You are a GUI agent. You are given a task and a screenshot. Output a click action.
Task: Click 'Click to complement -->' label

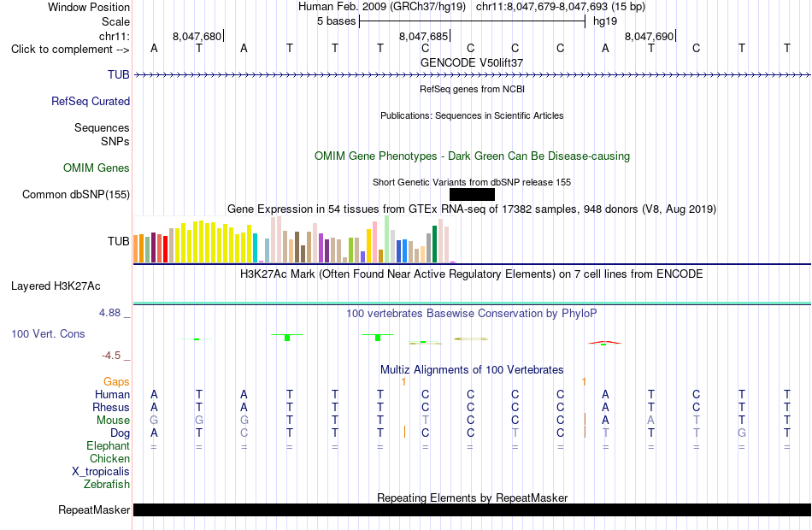pos(70,50)
